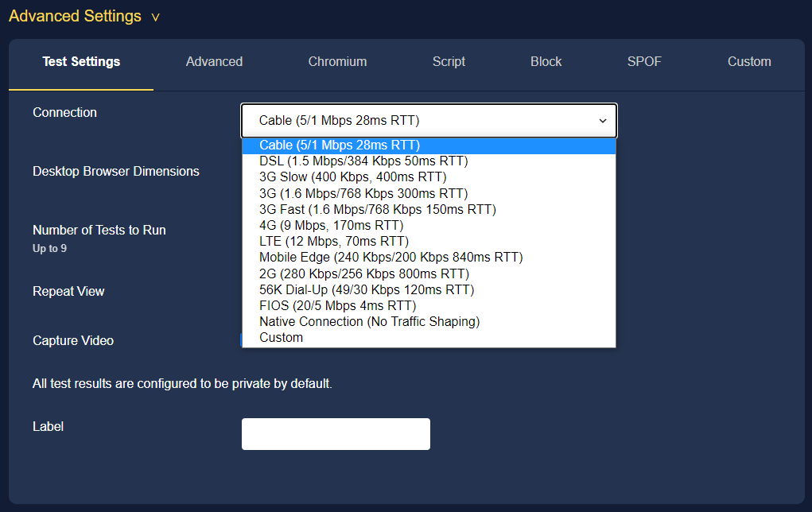Choose 4G 9 Mbps connection
The width and height of the screenshot is (812, 512).
[x=331, y=225]
